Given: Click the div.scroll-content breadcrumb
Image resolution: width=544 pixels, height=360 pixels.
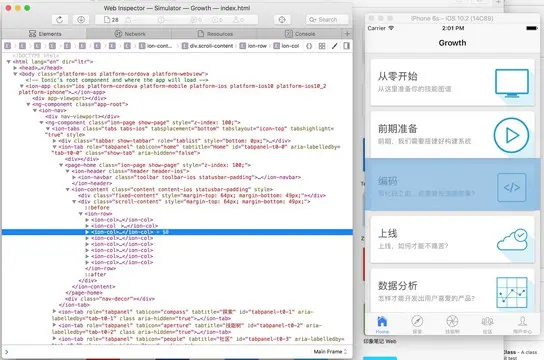Looking at the screenshot, I should 207,46.
